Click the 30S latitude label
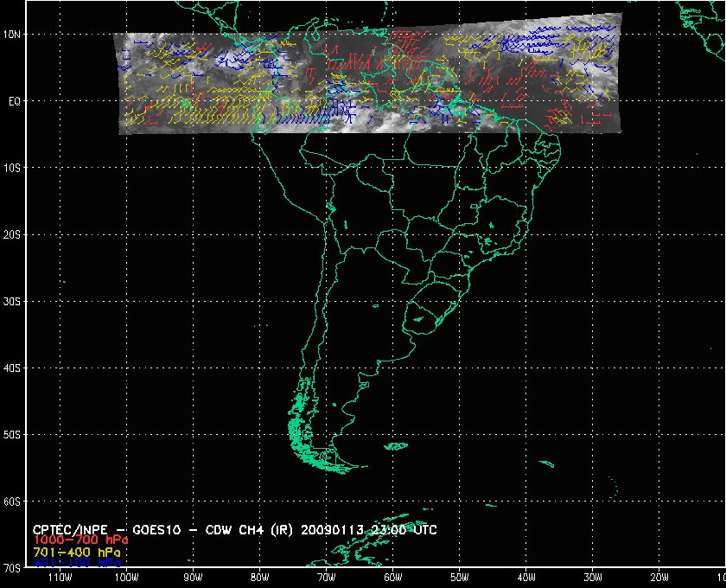This screenshot has height=588, width=726. click(x=12, y=301)
